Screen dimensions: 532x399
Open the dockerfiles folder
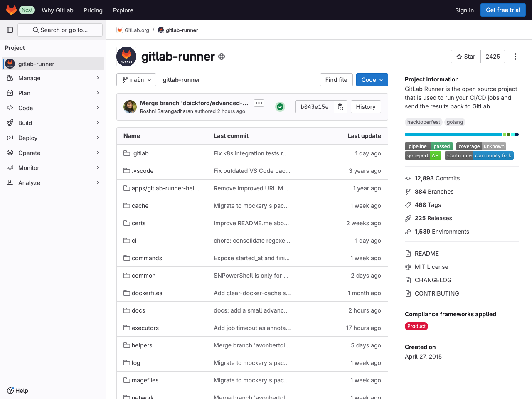point(147,293)
